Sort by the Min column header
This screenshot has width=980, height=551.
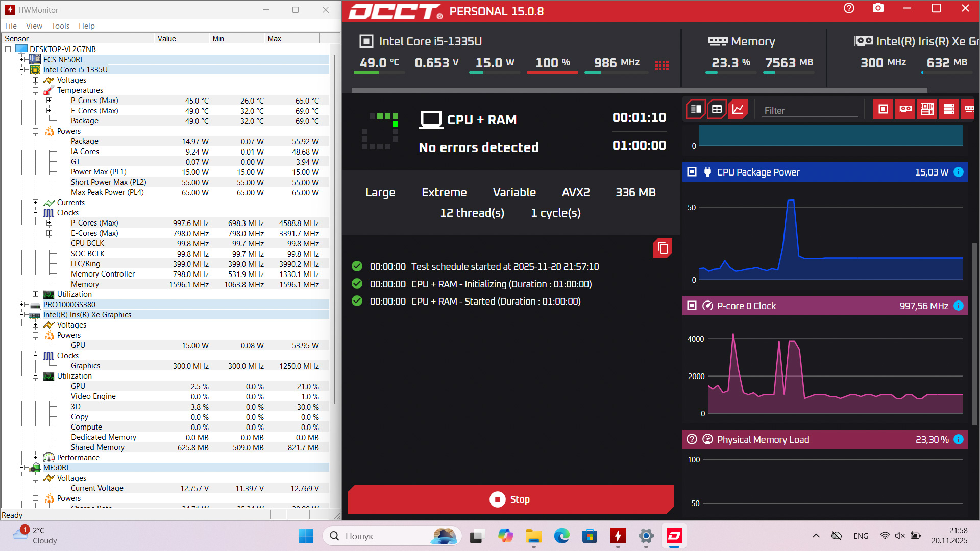click(236, 39)
